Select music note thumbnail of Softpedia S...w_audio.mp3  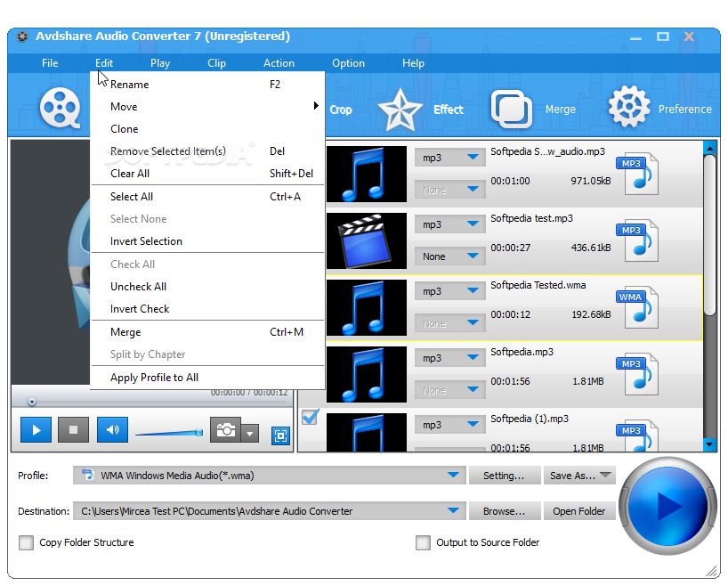click(x=367, y=174)
